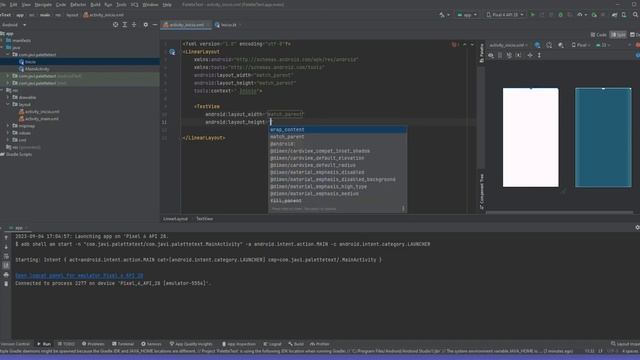Click the design surface blue layers icon

(x=538, y=45)
